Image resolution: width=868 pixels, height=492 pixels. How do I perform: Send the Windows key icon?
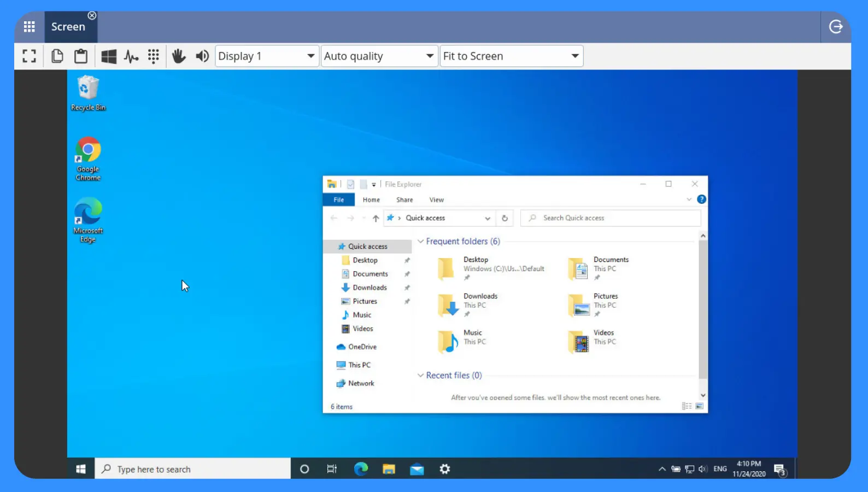coord(109,56)
